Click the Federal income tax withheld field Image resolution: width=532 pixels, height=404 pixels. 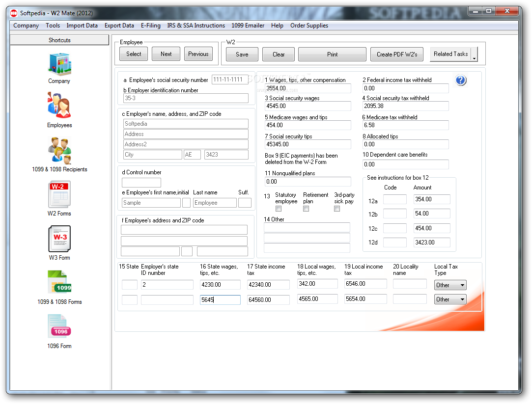405,88
